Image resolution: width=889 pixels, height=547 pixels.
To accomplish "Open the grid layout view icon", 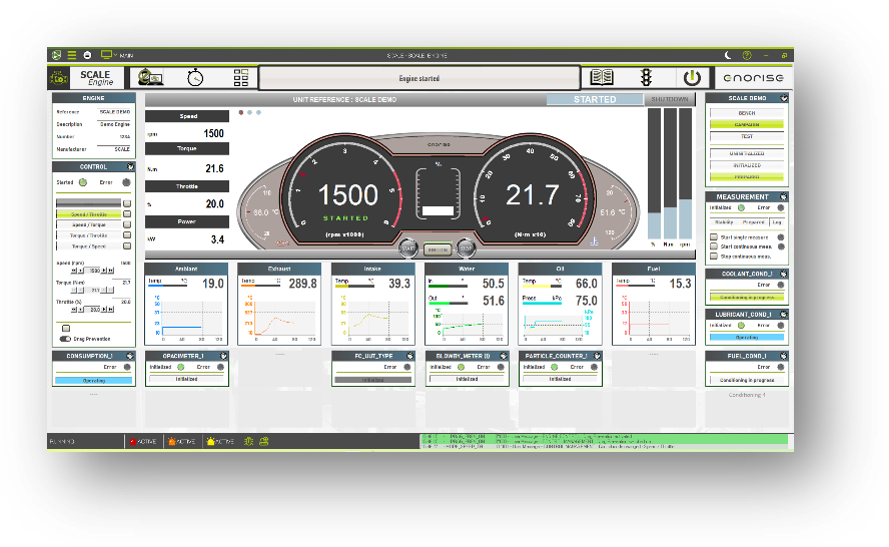I will [241, 78].
